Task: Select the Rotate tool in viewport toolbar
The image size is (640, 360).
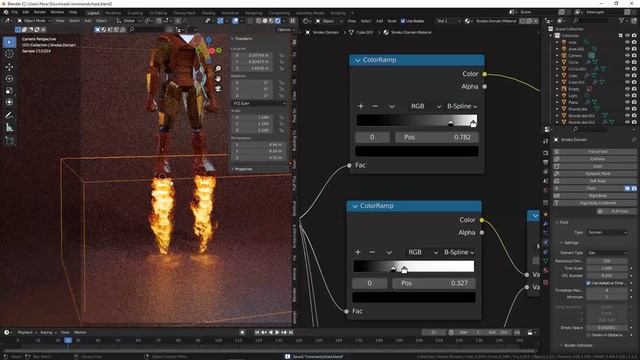Action: point(9,78)
